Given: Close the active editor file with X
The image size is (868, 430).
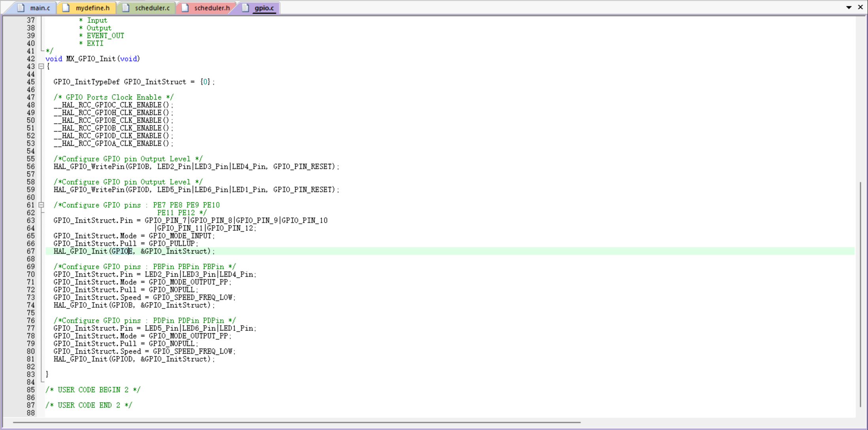Looking at the screenshot, I should [860, 7].
